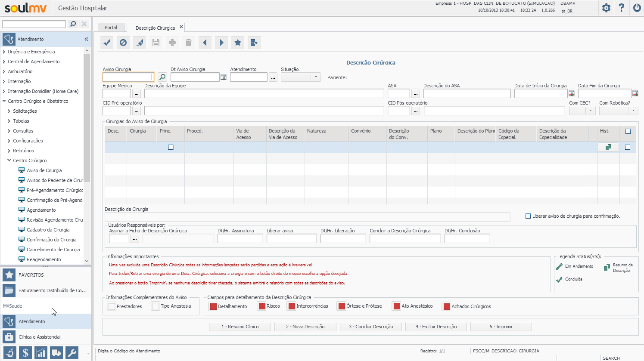Click 2 - Nova Descrição button
Screen dimensions: 644x361
[305, 327]
